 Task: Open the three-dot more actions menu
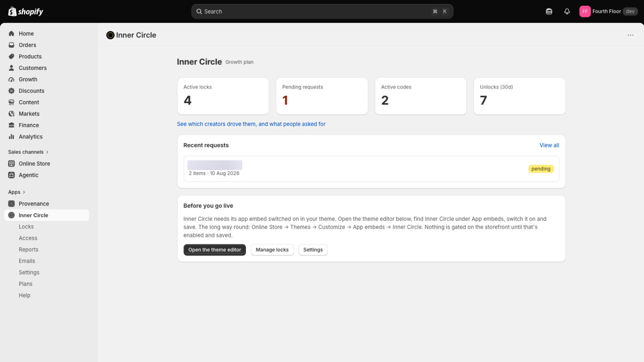(x=630, y=35)
